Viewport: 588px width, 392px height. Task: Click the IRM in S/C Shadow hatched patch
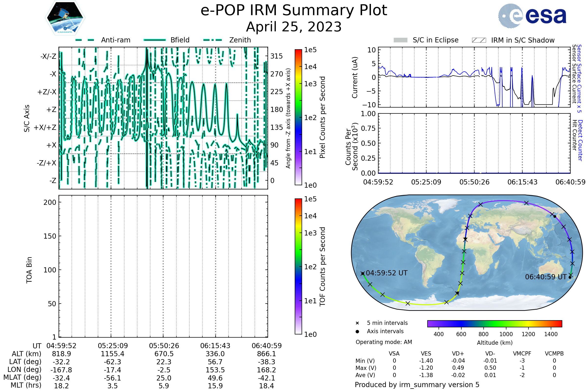click(479, 40)
